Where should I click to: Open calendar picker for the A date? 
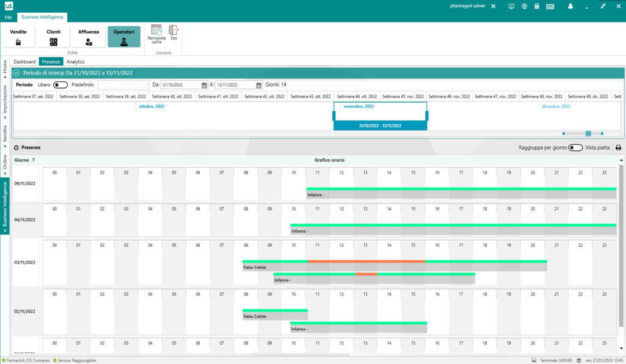(259, 85)
